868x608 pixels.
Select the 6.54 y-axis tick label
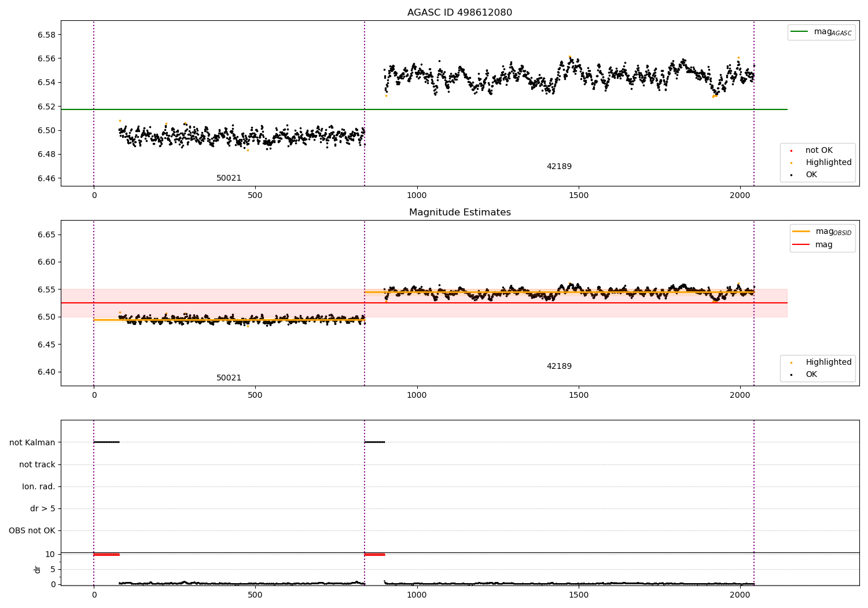pos(46,83)
